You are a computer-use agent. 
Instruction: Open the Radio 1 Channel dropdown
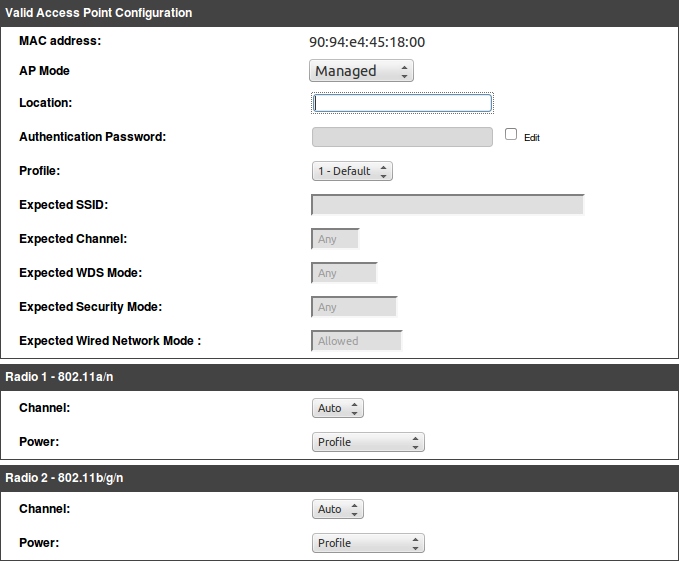338,408
